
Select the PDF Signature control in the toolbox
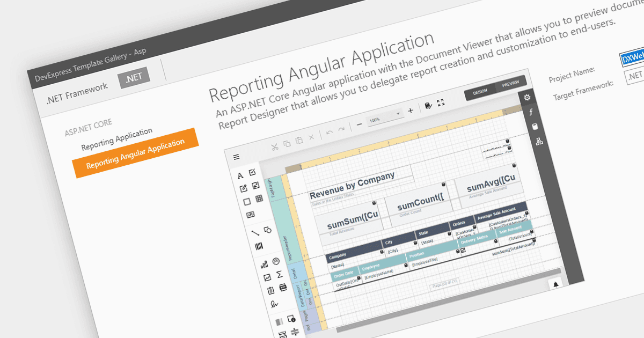(274, 304)
